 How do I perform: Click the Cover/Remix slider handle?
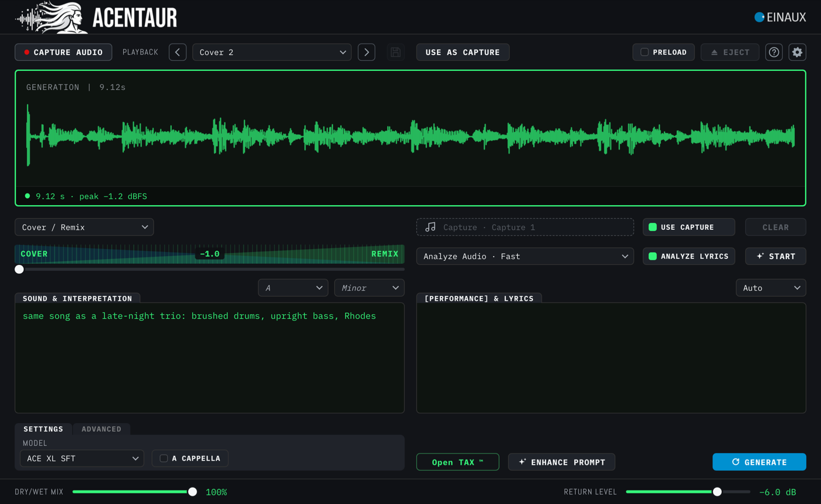19,269
